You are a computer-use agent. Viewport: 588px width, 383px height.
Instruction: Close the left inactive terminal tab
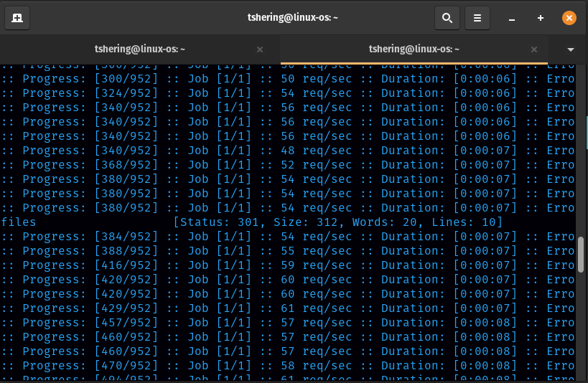pyautogui.click(x=260, y=49)
